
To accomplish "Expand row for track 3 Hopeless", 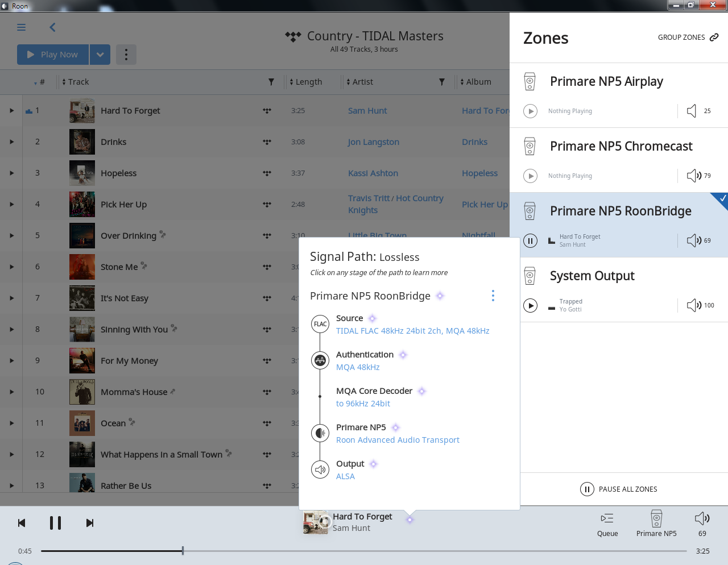I will [x=11, y=173].
